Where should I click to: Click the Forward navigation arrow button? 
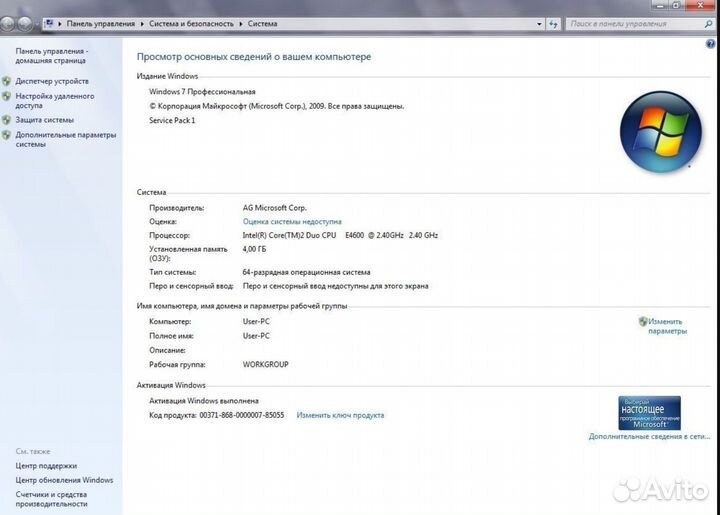(x=25, y=23)
